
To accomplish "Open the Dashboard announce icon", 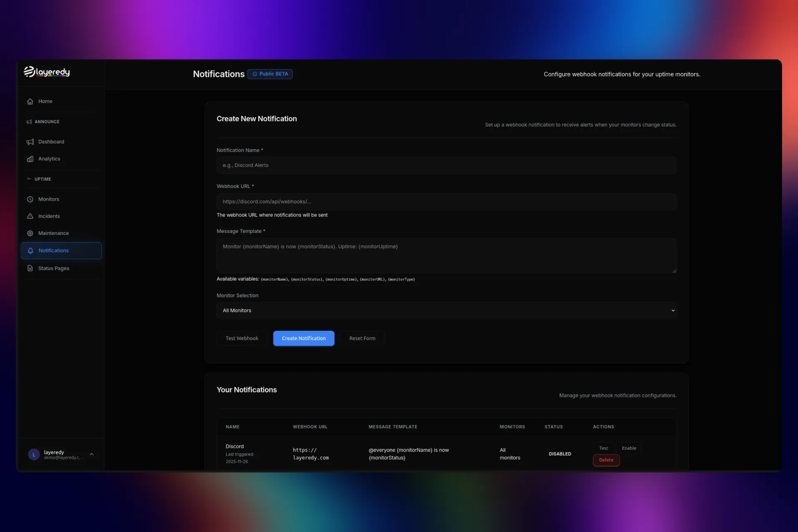I will (x=30, y=142).
